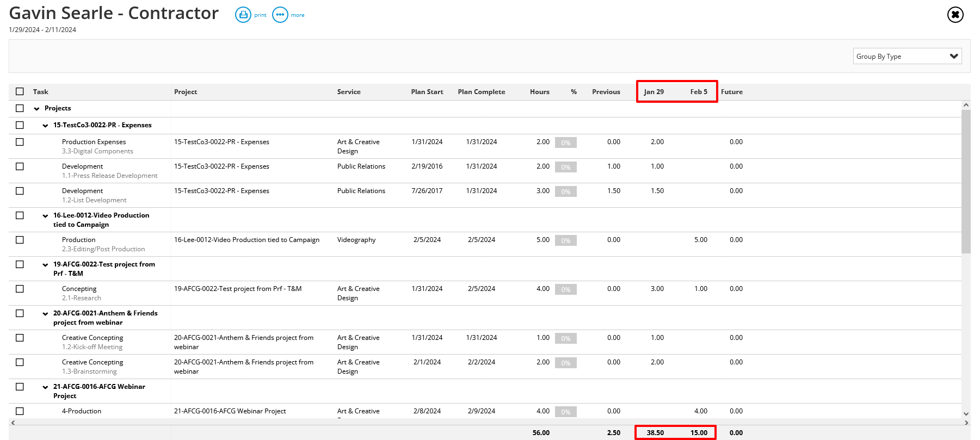Image resolution: width=980 pixels, height=440 pixels.
Task: Check the 16-Lee-0012-Video Production group checkbox
Action: click(20, 215)
